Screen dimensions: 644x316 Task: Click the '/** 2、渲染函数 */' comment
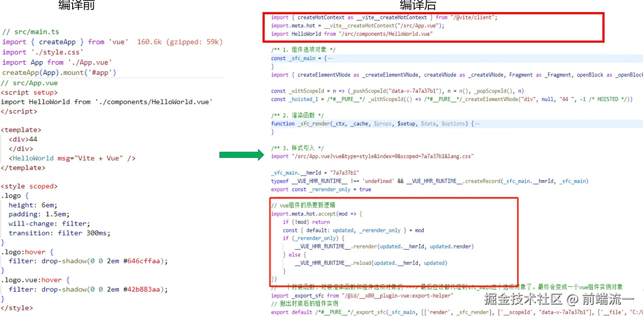[298, 115]
